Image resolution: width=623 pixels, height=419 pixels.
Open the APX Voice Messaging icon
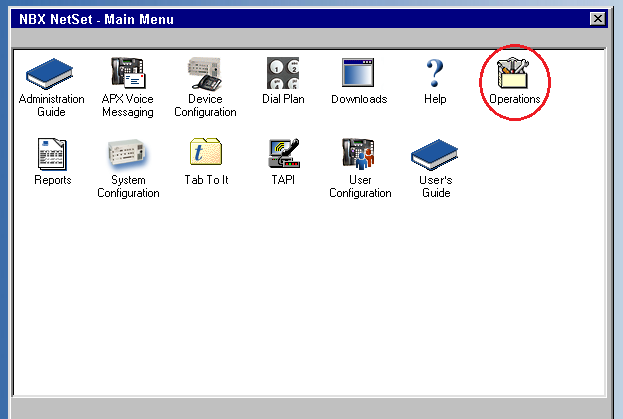[x=127, y=74]
